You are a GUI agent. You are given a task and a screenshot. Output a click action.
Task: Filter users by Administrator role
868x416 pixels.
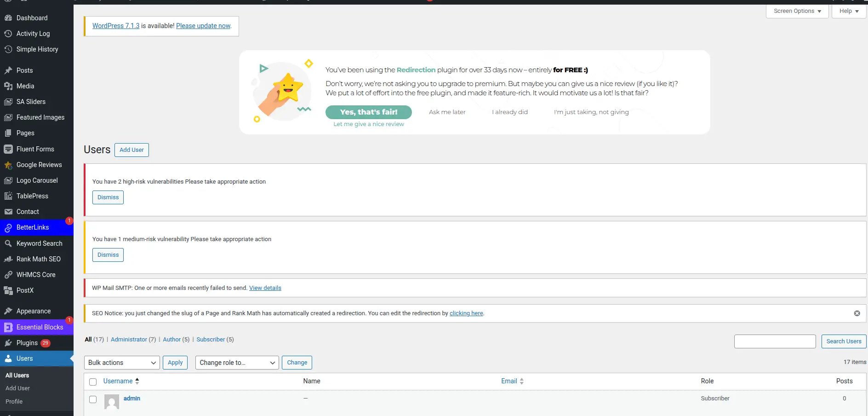pos(129,340)
